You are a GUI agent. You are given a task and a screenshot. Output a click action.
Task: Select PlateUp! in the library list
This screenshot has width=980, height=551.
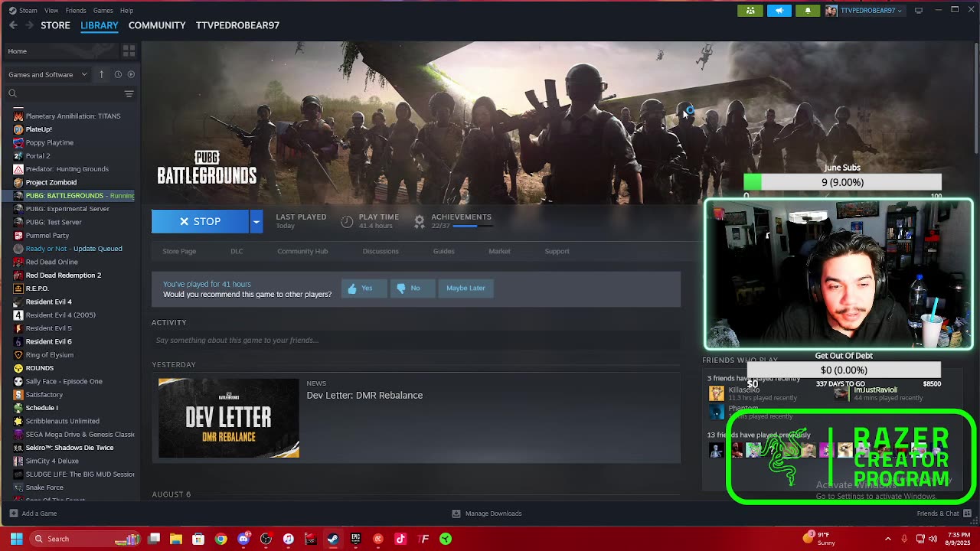coord(38,129)
